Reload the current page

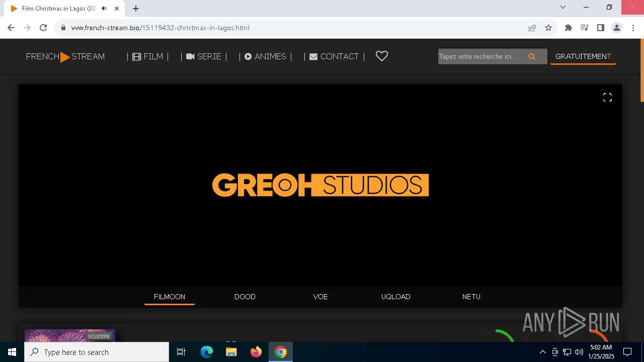click(43, 28)
